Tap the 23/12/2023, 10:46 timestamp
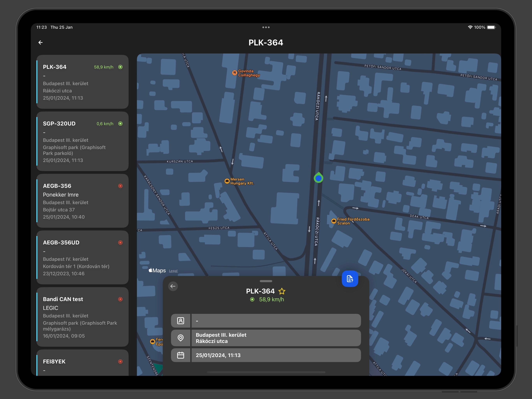532x399 pixels. (x=64, y=274)
